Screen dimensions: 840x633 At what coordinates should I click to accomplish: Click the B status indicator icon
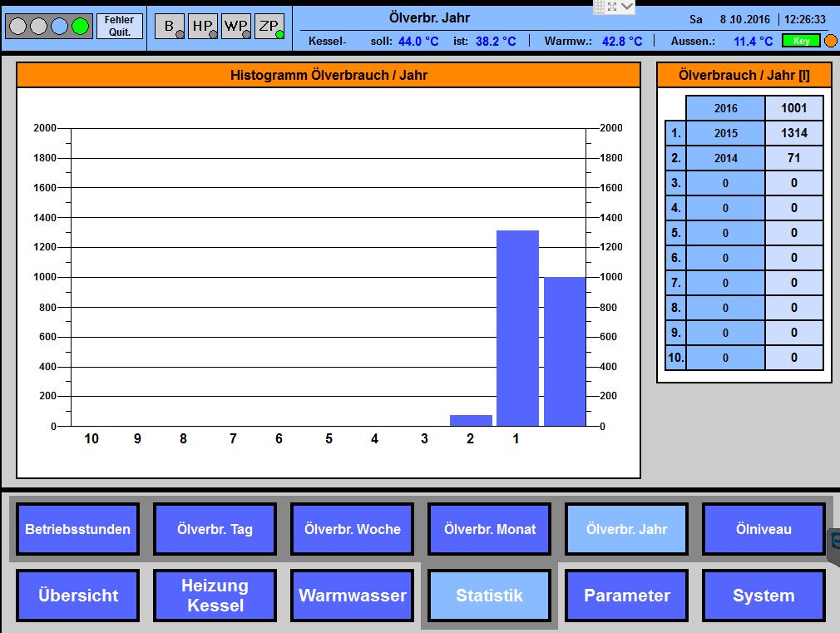click(x=170, y=27)
